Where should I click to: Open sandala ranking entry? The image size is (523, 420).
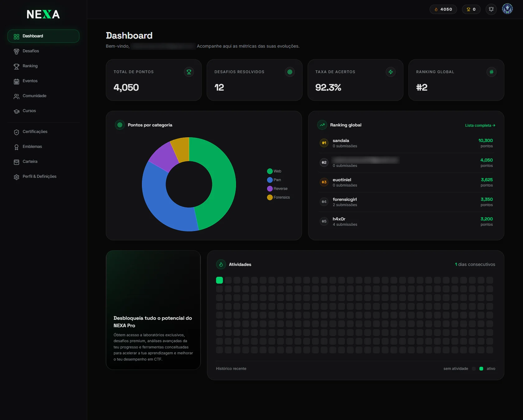pos(406,143)
